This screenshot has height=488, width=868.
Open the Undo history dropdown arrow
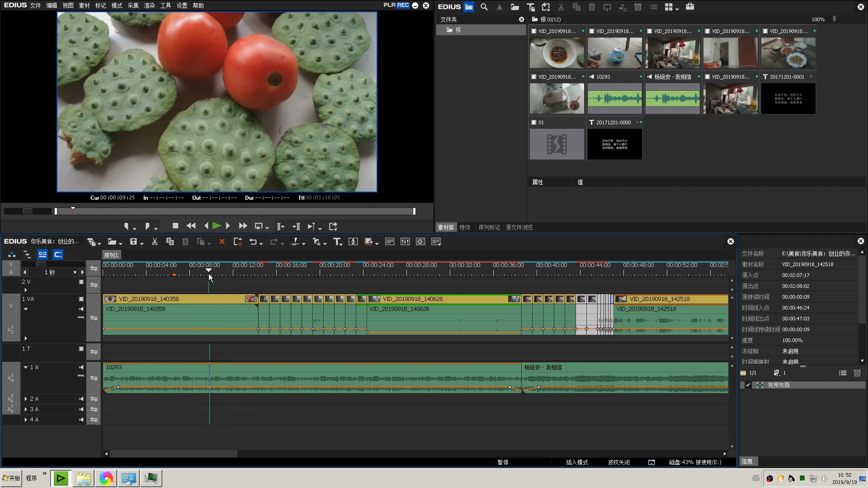tap(261, 244)
